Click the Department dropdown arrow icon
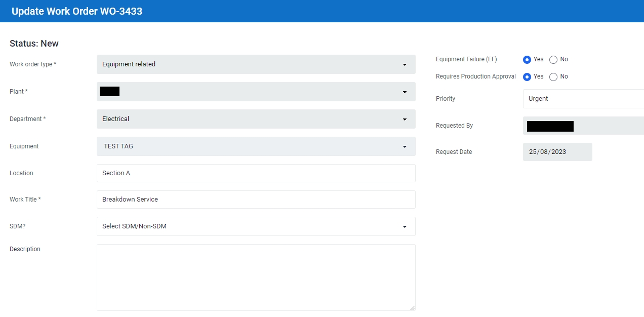644x317 pixels. pos(405,120)
